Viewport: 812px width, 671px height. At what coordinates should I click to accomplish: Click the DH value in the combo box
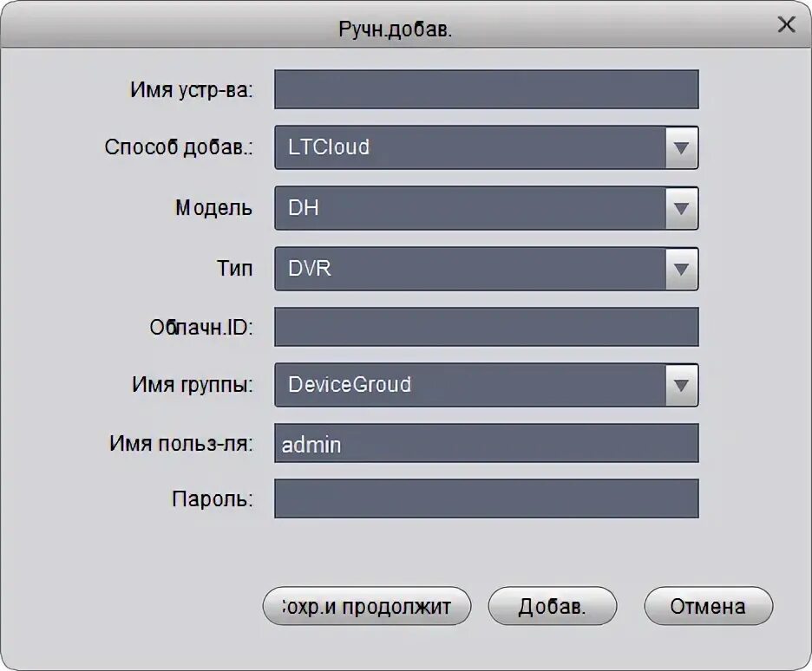pos(304,209)
